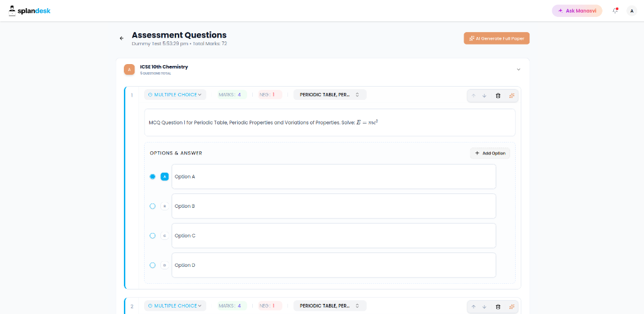644x314 pixels.
Task: Click the Option C text field
Action: pos(333,235)
